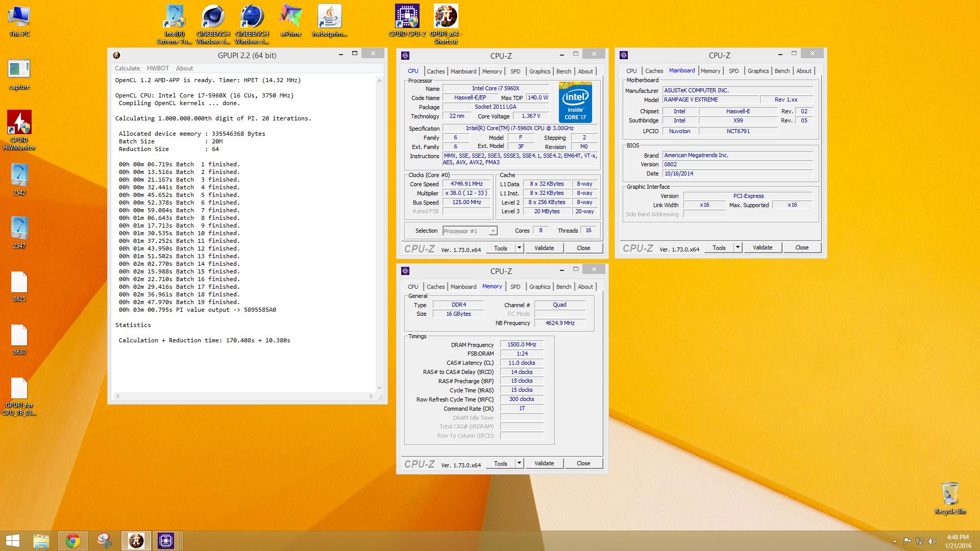Open the GPUPI_for_CPU_1B desktop file
Image resolution: width=980 pixels, height=551 pixels.
pos(19,396)
